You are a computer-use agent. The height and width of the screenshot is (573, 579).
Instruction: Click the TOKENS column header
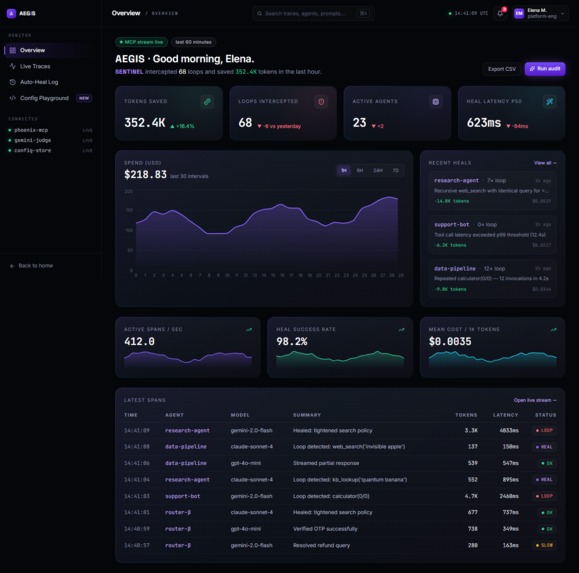click(x=466, y=415)
